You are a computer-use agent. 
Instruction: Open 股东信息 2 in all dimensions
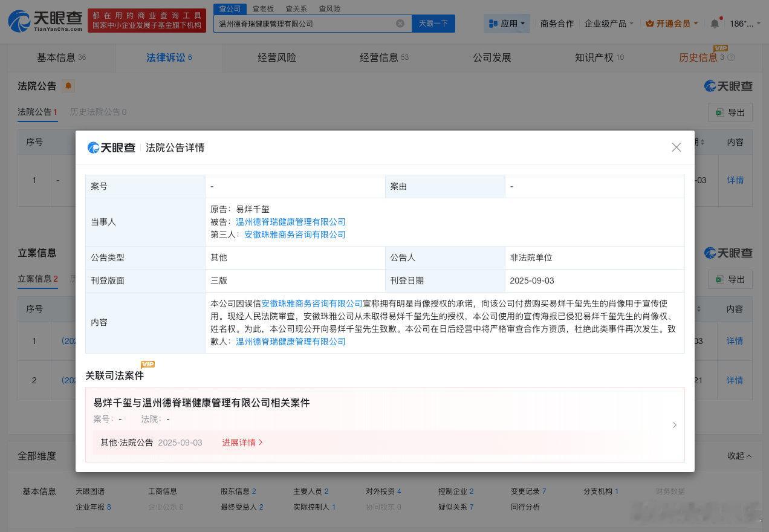(x=238, y=491)
